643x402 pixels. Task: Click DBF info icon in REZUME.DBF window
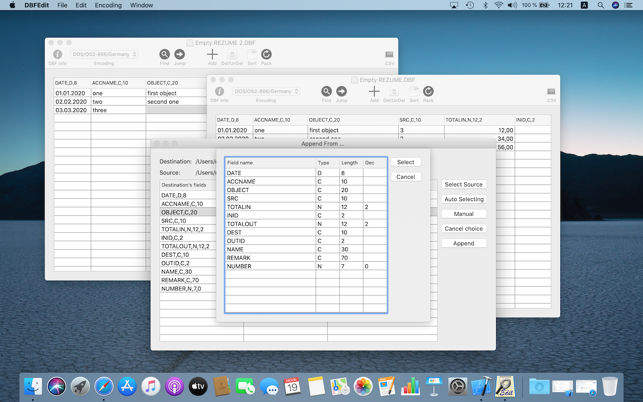(x=219, y=91)
